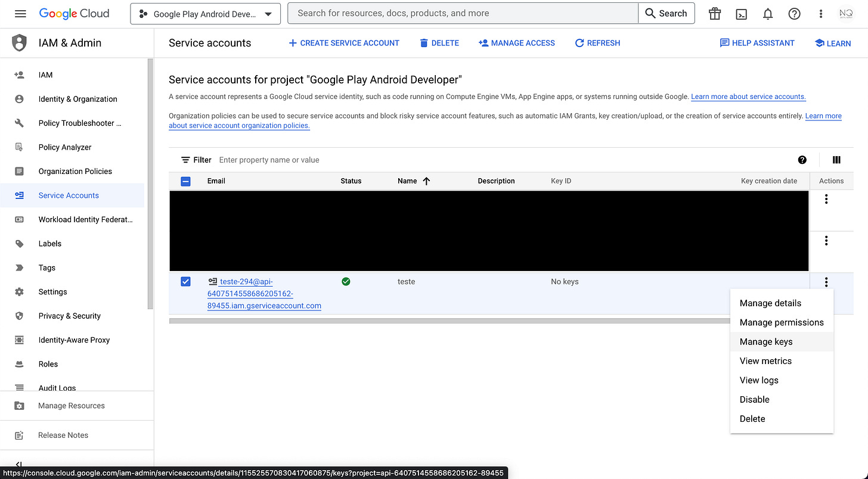Click the Release Notes icon
The width and height of the screenshot is (868, 479).
click(x=19, y=436)
